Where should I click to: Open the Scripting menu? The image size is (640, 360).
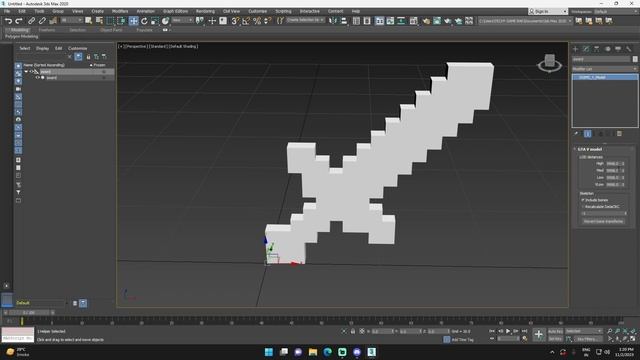283,11
